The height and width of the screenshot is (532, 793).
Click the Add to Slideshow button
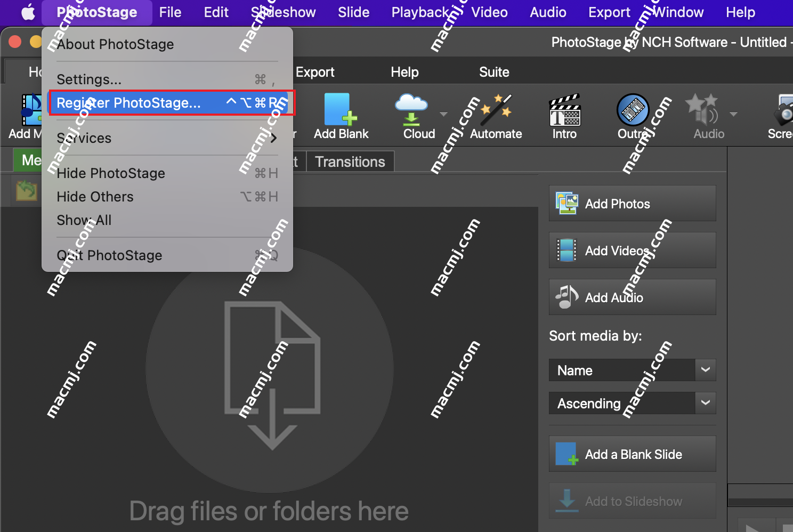[x=632, y=501]
